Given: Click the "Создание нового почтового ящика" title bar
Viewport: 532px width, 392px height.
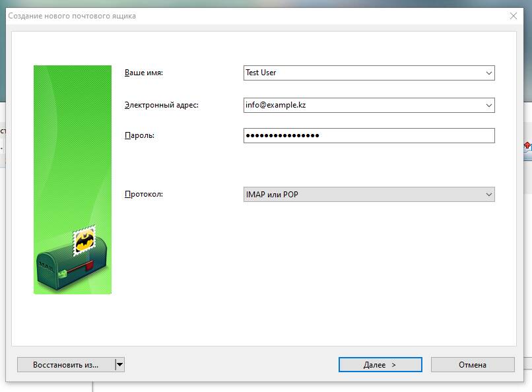Looking at the screenshot, I should click(198, 16).
